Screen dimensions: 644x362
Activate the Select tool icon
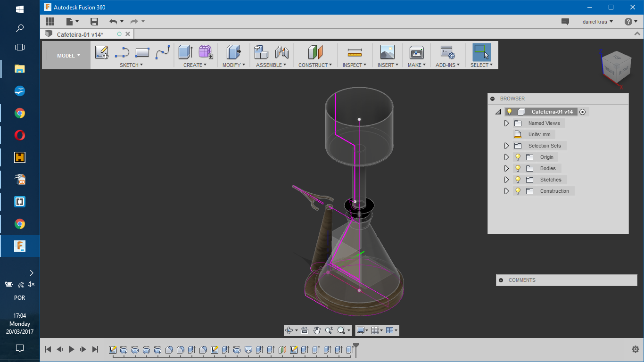click(481, 52)
